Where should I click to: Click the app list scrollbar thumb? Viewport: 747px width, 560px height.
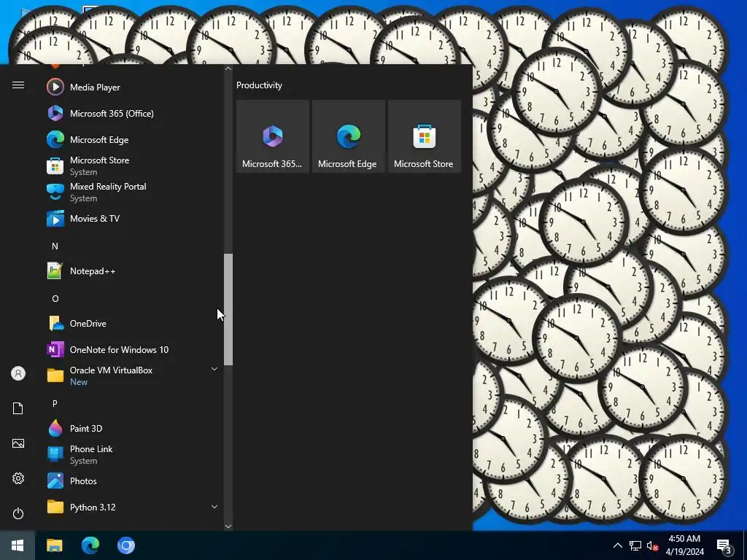228,309
